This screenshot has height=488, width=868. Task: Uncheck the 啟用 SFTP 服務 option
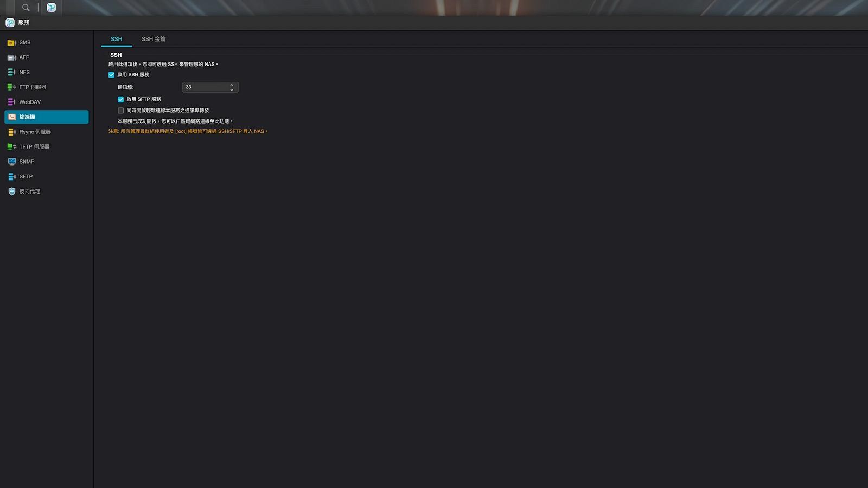point(120,99)
